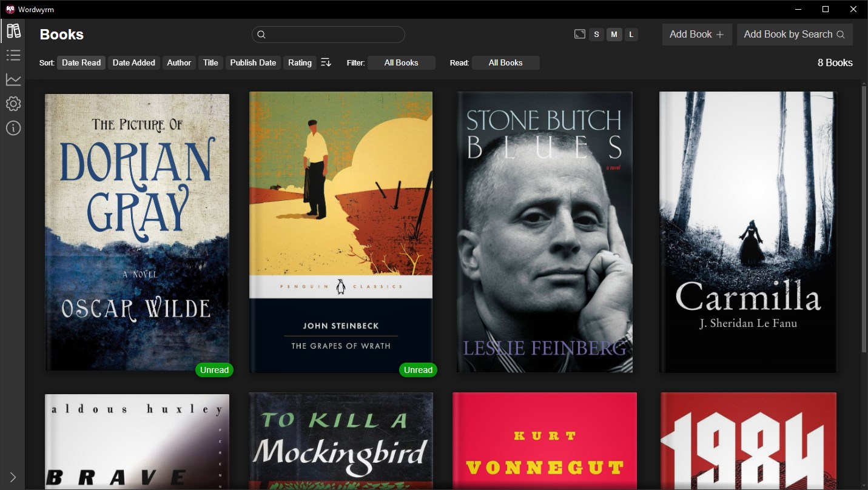868x490 pixels.
Task: Click Add Book by Search button
Action: (x=795, y=35)
